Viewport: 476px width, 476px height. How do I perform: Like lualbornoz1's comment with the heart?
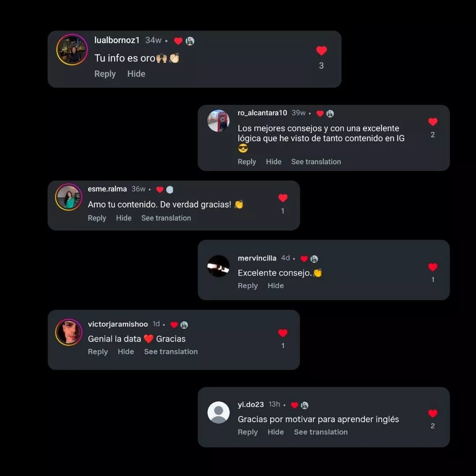[321, 50]
